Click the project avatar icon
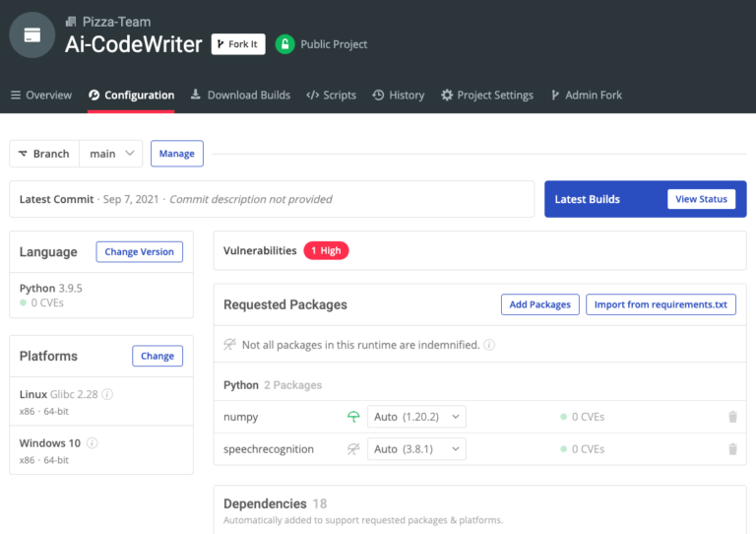Screen dimensions: 756x534 coord(32,34)
